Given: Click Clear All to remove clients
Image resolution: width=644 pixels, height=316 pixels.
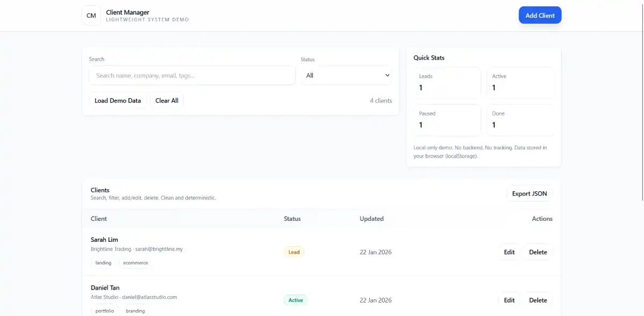Looking at the screenshot, I should [167, 100].
